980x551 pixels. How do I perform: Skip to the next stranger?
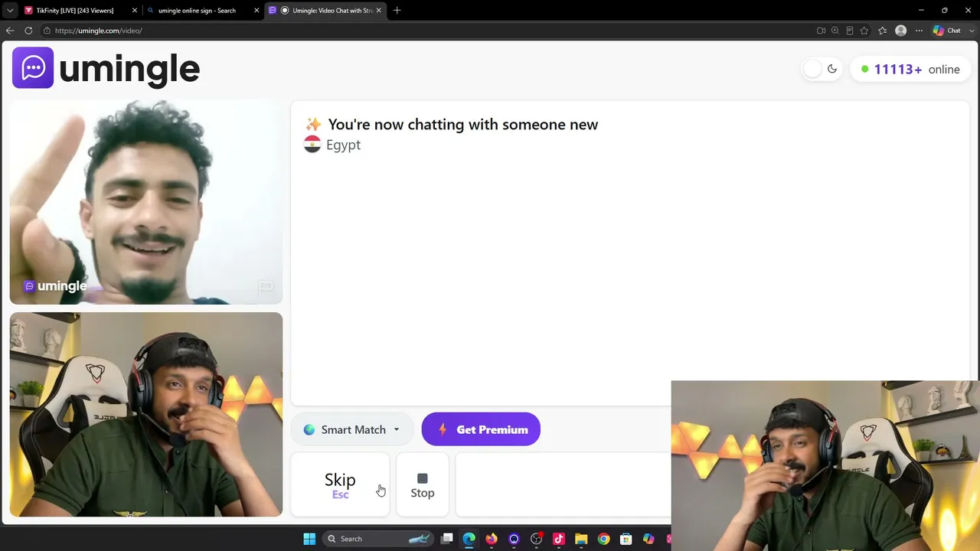pos(340,484)
